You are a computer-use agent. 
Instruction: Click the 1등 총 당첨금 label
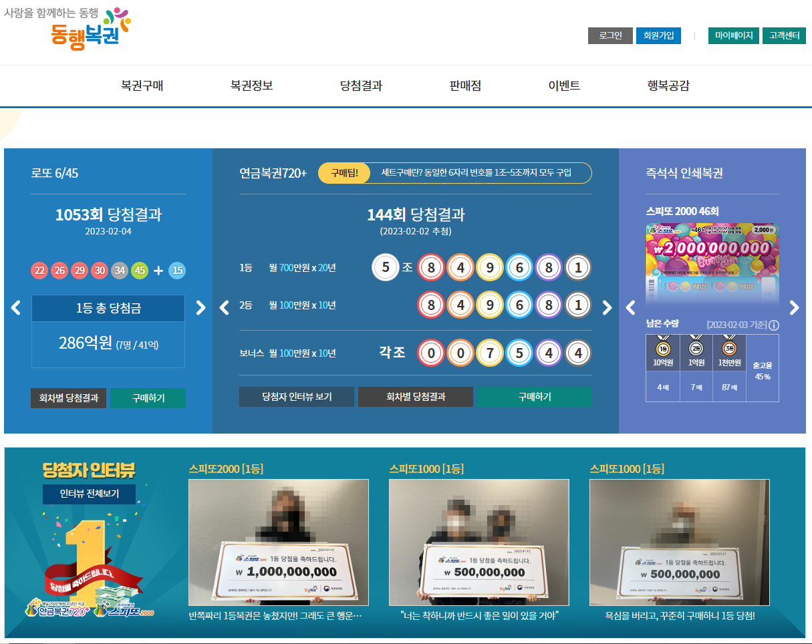click(x=108, y=309)
